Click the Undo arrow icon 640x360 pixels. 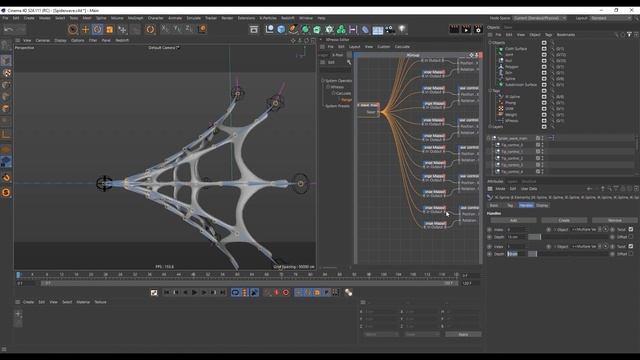[x=9, y=29]
